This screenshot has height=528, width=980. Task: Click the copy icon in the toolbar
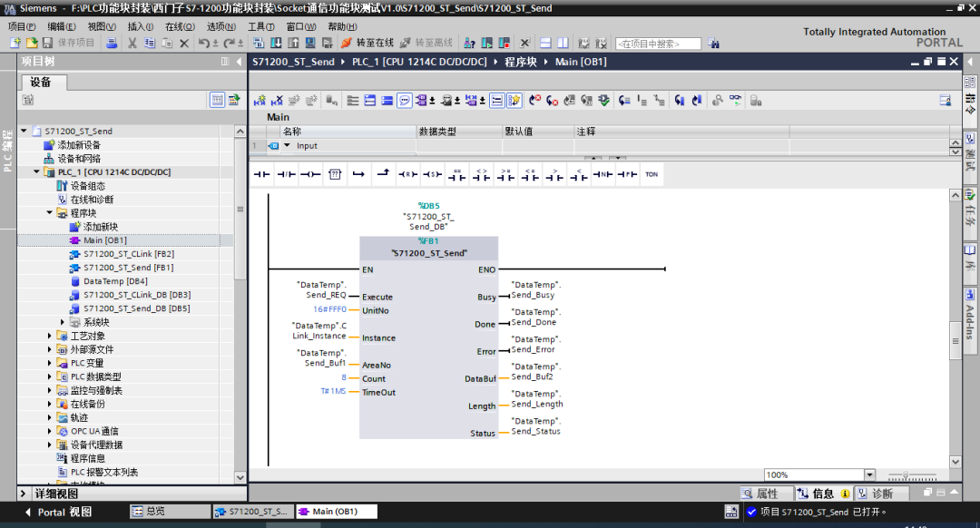[150, 44]
